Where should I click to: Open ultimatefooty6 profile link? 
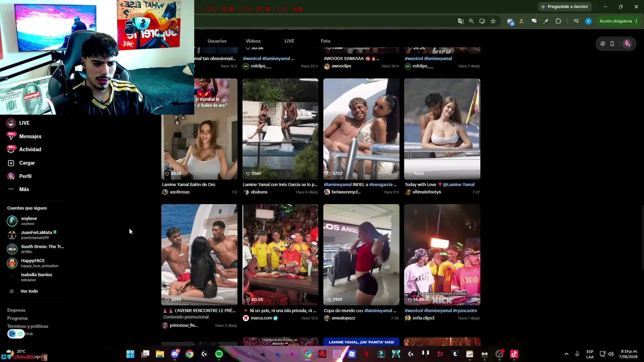427,192
